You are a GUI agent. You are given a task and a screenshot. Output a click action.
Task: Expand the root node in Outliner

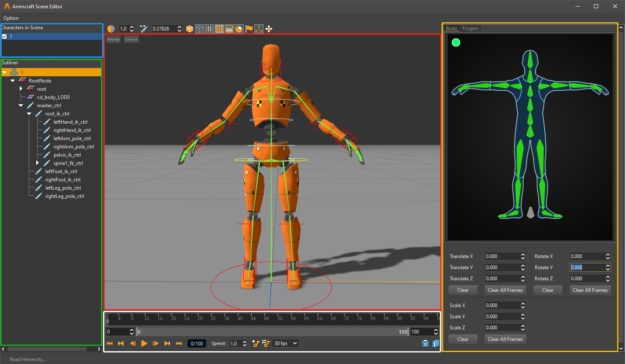pos(21,89)
